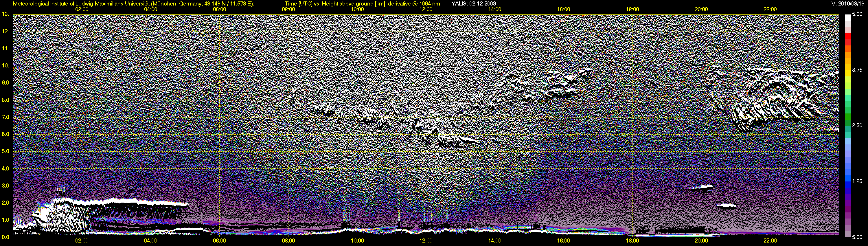The image size is (868, 246).
Task: Click the 20:00 label on the top time axis
Action: (701, 10)
